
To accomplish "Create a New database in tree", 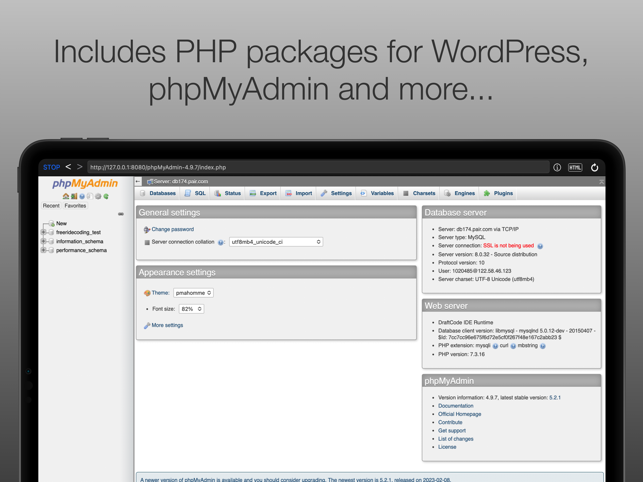I will (62, 223).
